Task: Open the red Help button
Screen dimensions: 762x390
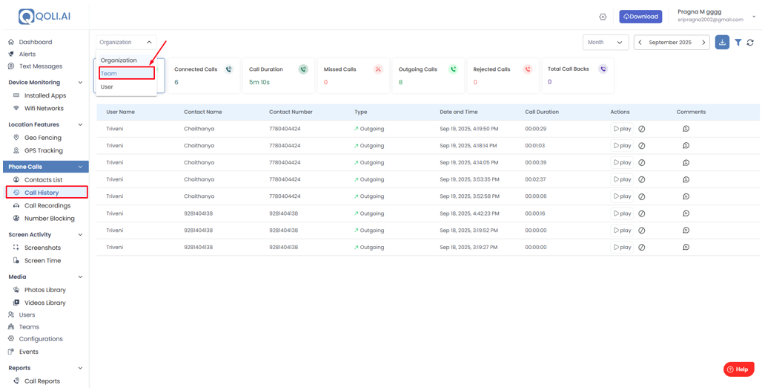Action: [739, 369]
